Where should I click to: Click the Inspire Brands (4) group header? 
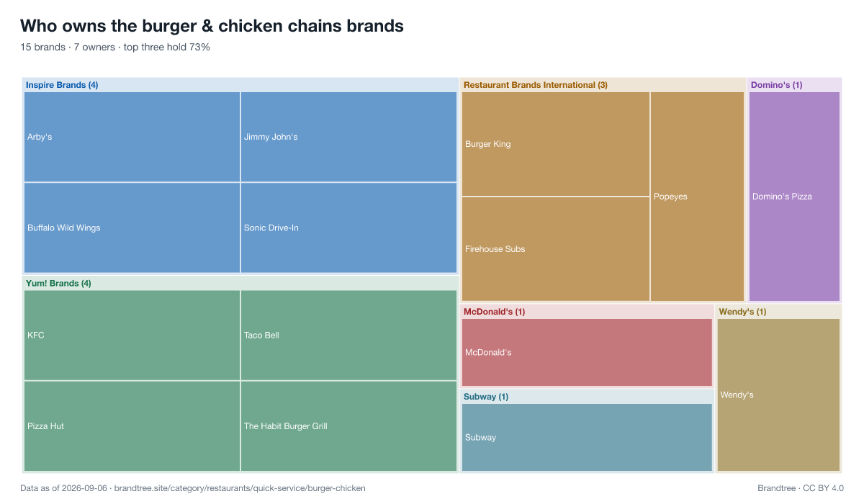coord(62,85)
